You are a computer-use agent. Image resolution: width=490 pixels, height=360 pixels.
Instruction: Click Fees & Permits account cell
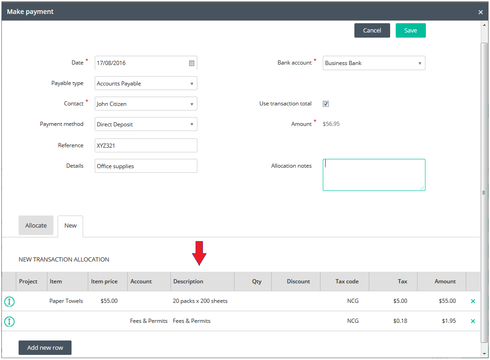pyautogui.click(x=149, y=321)
